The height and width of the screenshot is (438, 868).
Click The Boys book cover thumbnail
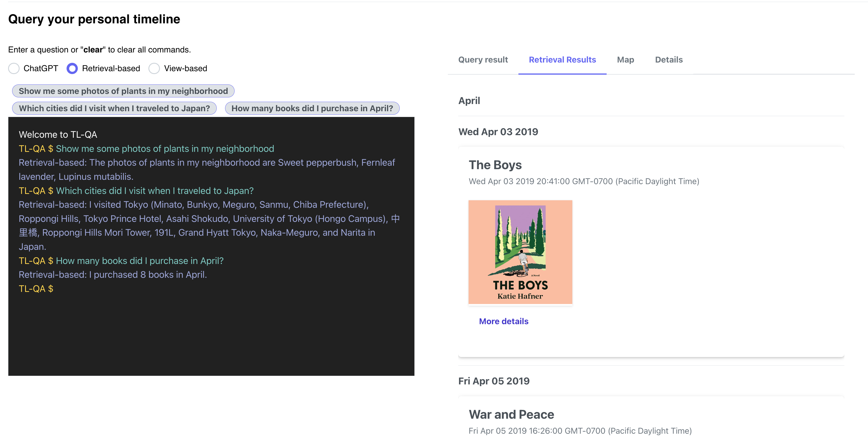click(520, 252)
